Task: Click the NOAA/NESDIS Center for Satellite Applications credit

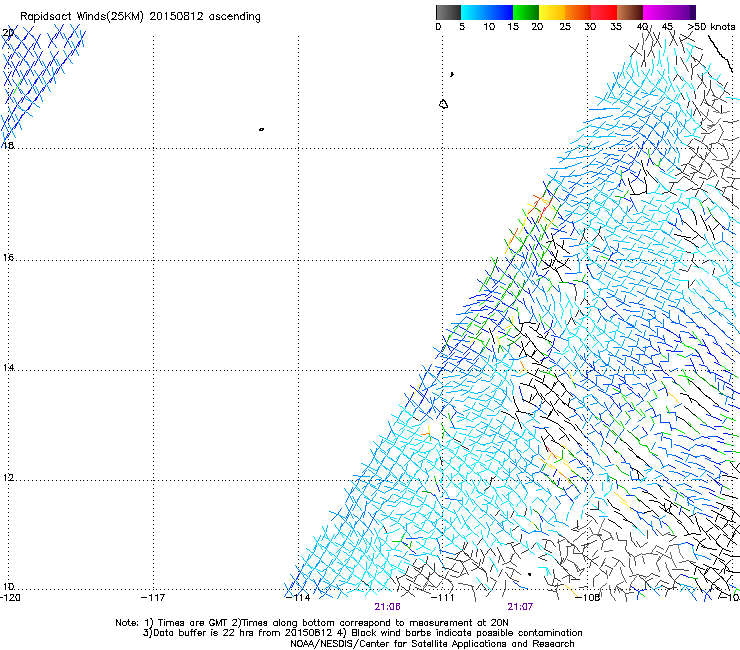Action: (x=432, y=644)
